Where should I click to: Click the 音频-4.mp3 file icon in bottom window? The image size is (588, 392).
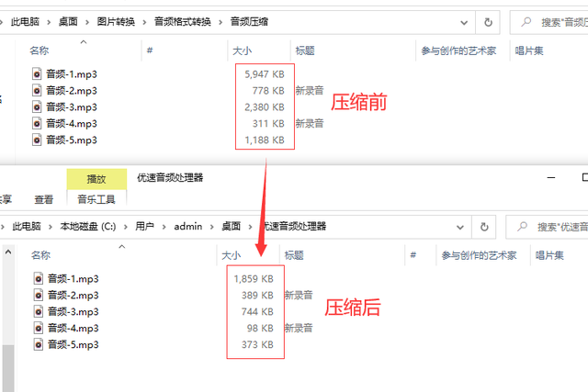(x=39, y=328)
